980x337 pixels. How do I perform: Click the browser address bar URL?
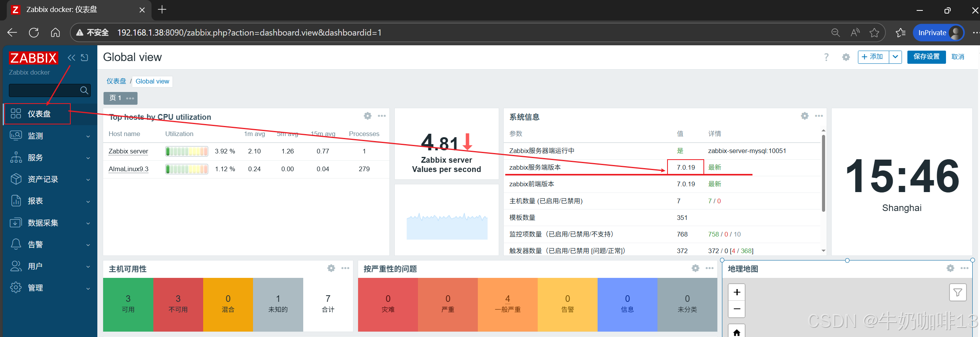coord(249,33)
